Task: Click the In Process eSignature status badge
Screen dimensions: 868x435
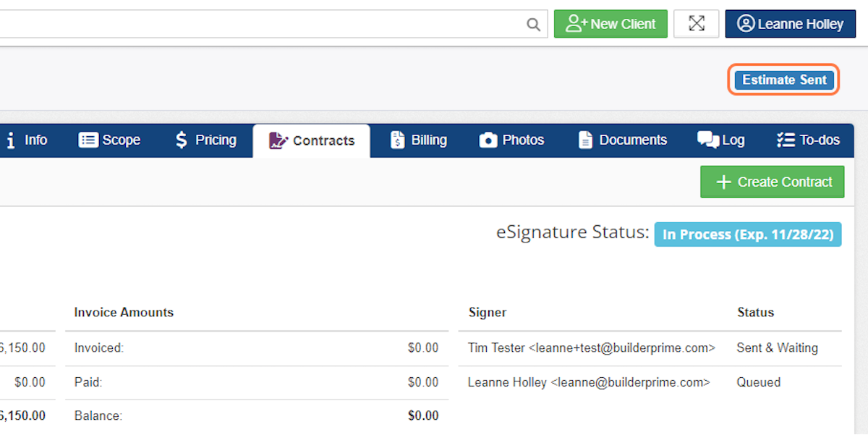Action: 747,234
